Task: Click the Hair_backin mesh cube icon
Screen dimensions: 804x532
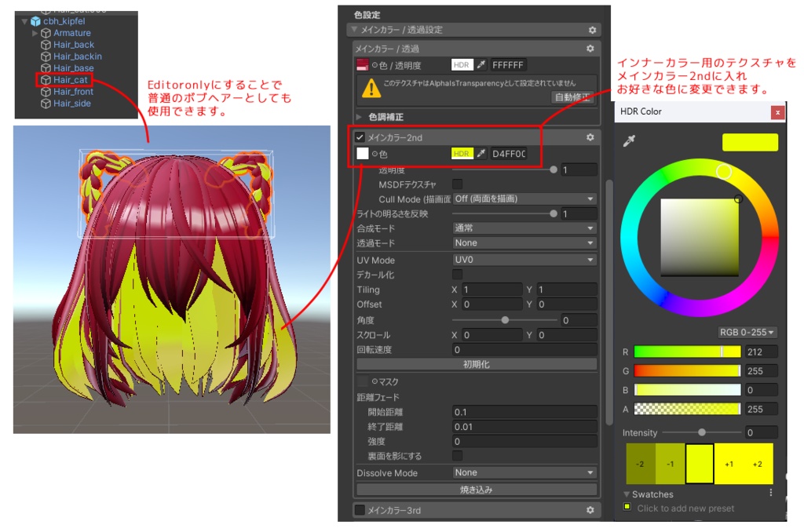Action: pyautogui.click(x=46, y=56)
